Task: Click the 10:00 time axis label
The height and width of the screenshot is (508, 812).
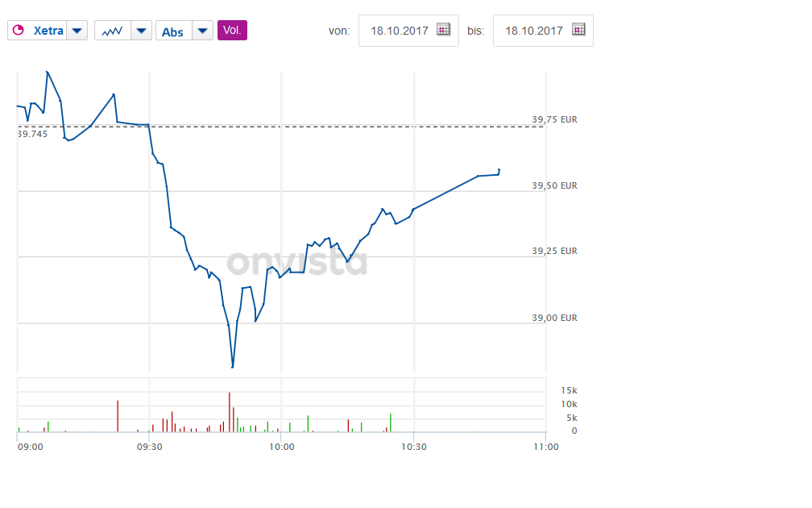Action: point(281,446)
